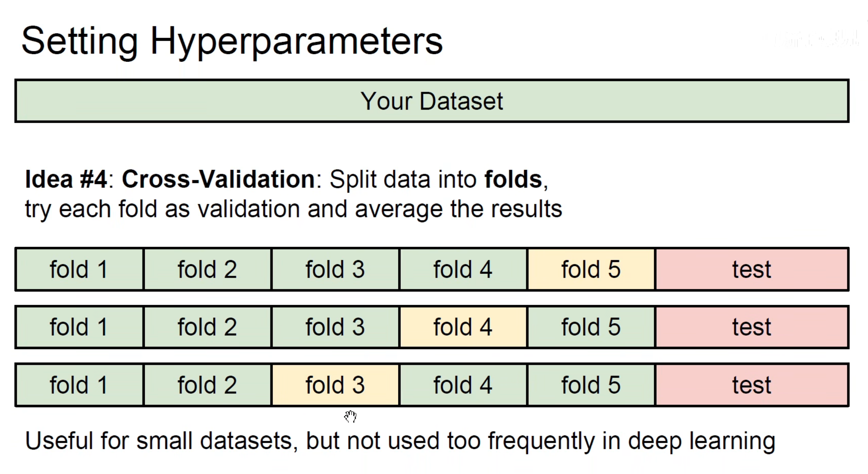
Task: Click the "Setting Hyperparameters" slide title
Action: coord(232,41)
